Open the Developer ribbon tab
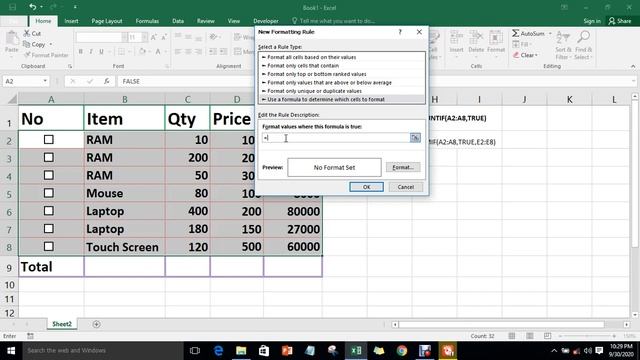The width and height of the screenshot is (640, 360). tap(266, 21)
